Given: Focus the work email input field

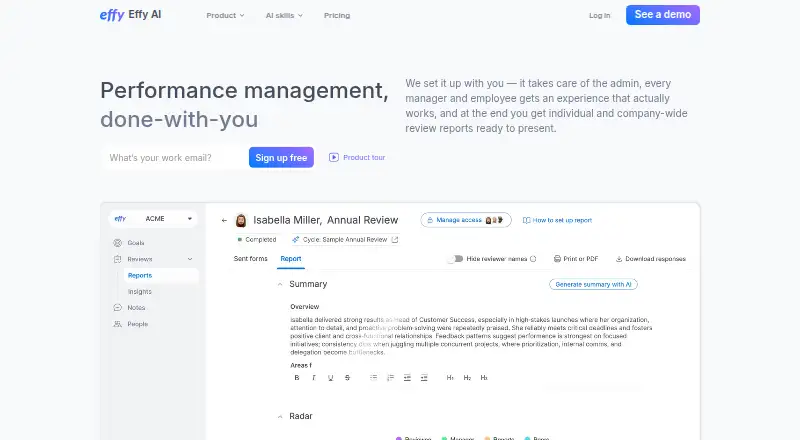Looking at the screenshot, I should pos(174,158).
